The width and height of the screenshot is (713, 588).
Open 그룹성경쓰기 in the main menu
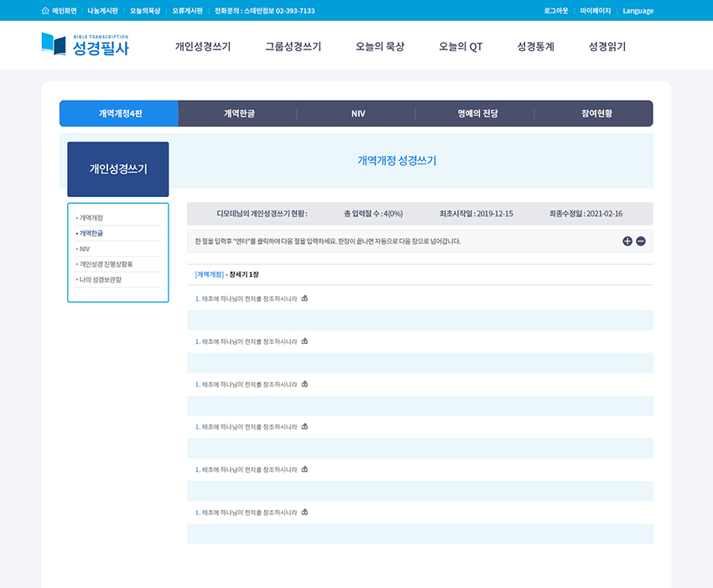point(293,47)
